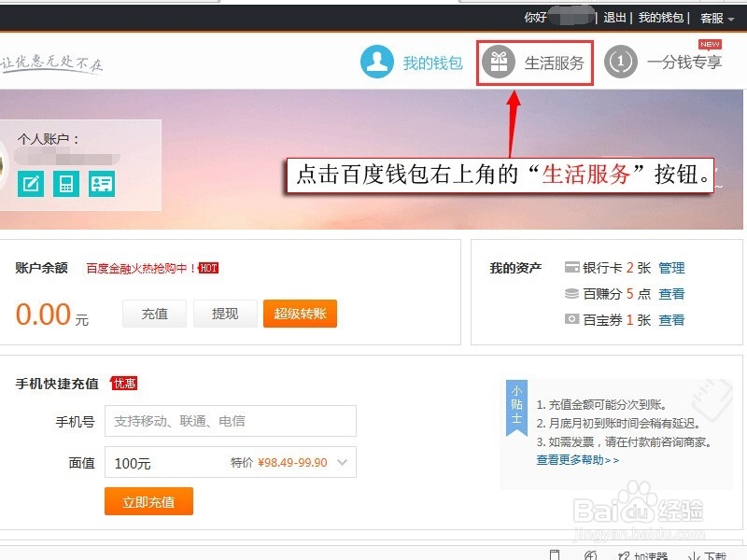Click the 0.00 元 balance amount
This screenshot has height=560, width=747.
point(52,315)
